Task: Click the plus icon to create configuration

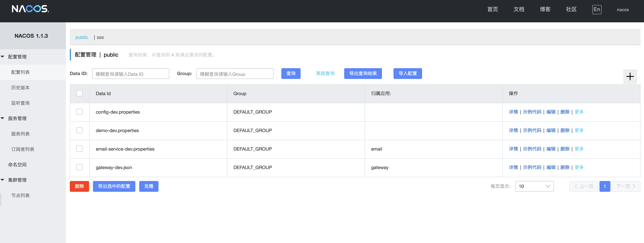Action: (x=630, y=76)
